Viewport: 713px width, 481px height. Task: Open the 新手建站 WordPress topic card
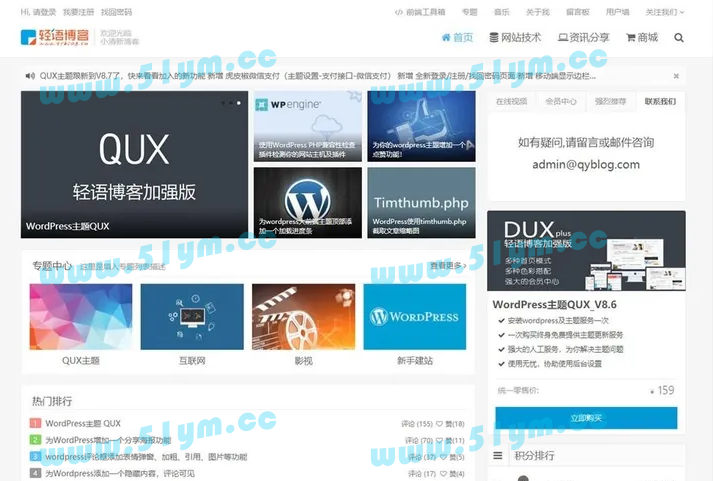coord(415,317)
